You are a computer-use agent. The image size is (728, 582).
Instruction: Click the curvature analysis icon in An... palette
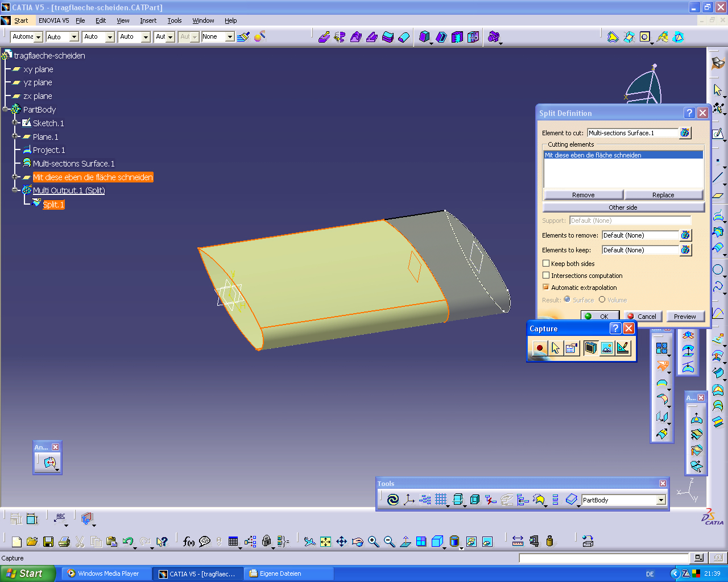pos(51,463)
